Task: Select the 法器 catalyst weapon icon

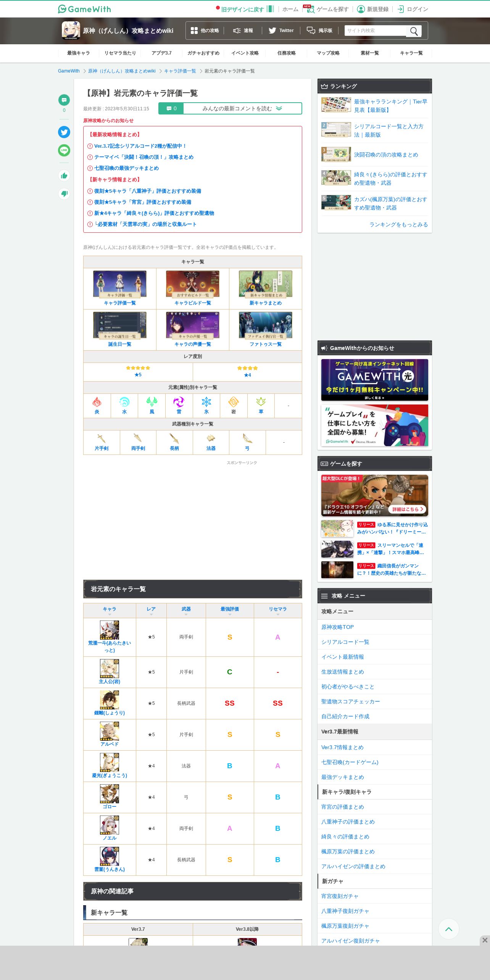Action: point(211,438)
